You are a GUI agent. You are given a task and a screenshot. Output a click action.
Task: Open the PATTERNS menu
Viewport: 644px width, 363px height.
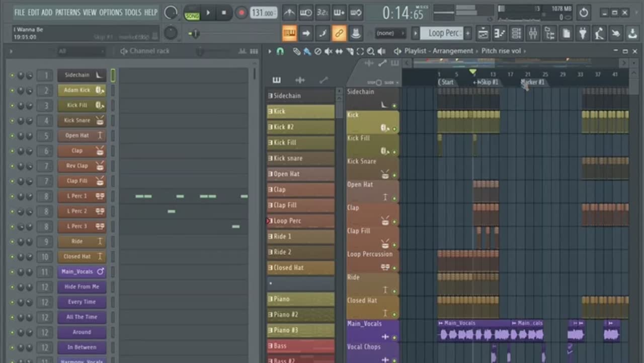pos(68,12)
